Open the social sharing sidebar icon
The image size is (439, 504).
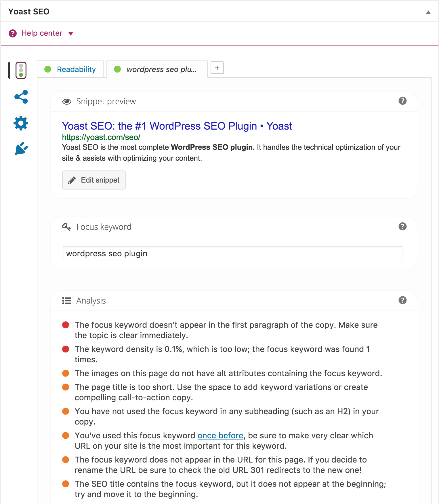coord(20,97)
